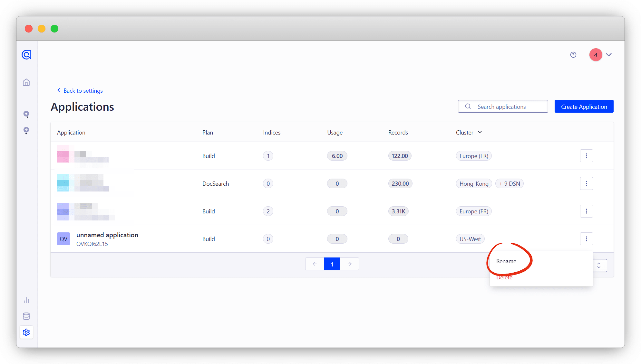Open the Recommend lightbulb icon in sidebar
The image size is (641, 364).
(x=26, y=130)
